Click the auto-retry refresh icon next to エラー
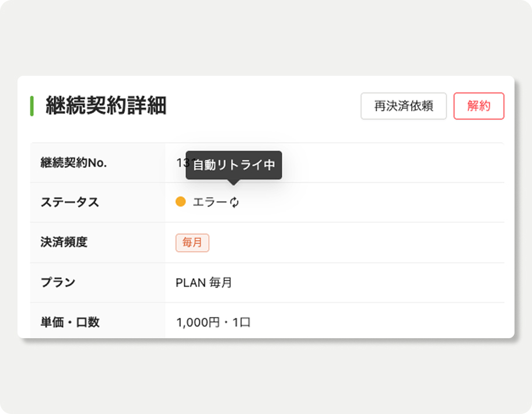 (234, 202)
